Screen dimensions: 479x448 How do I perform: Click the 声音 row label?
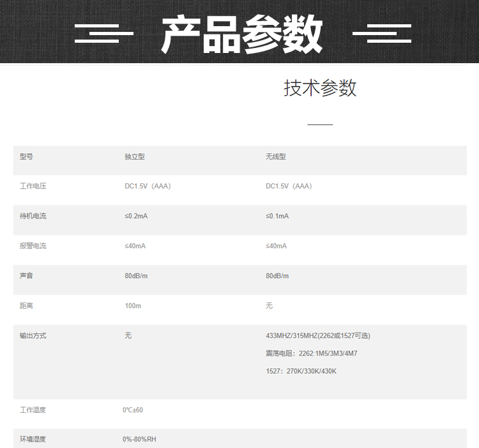point(26,276)
